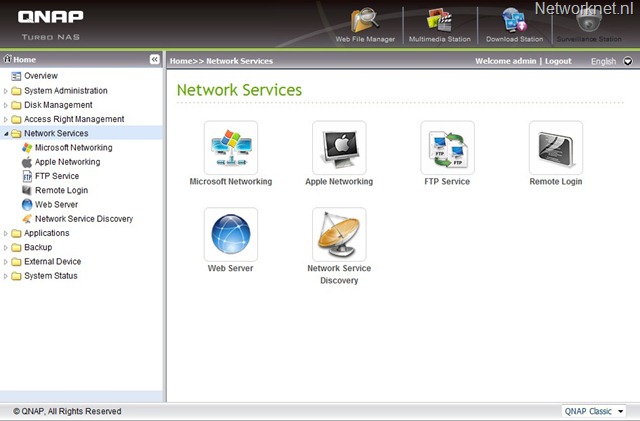Open Network Service Discovery satellite icon

339,234
